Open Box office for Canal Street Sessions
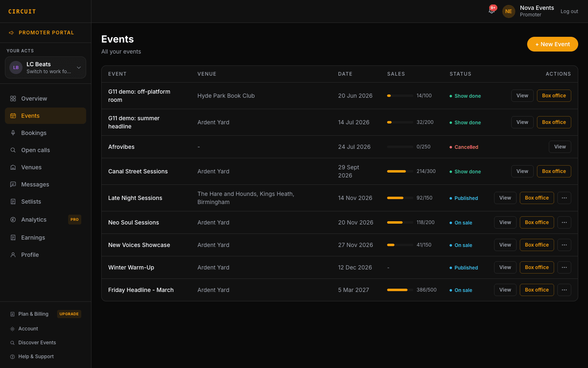The image size is (588, 368). tap(554, 171)
